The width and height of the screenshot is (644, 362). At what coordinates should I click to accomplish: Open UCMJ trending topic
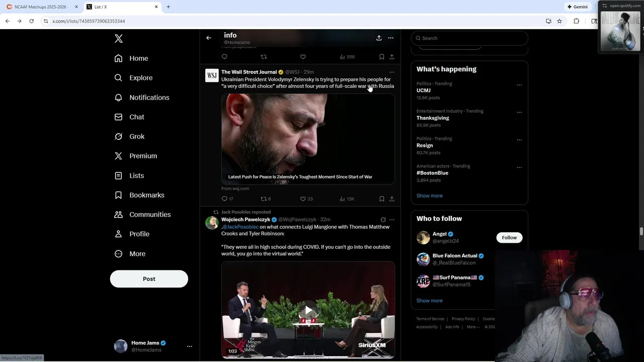click(423, 90)
